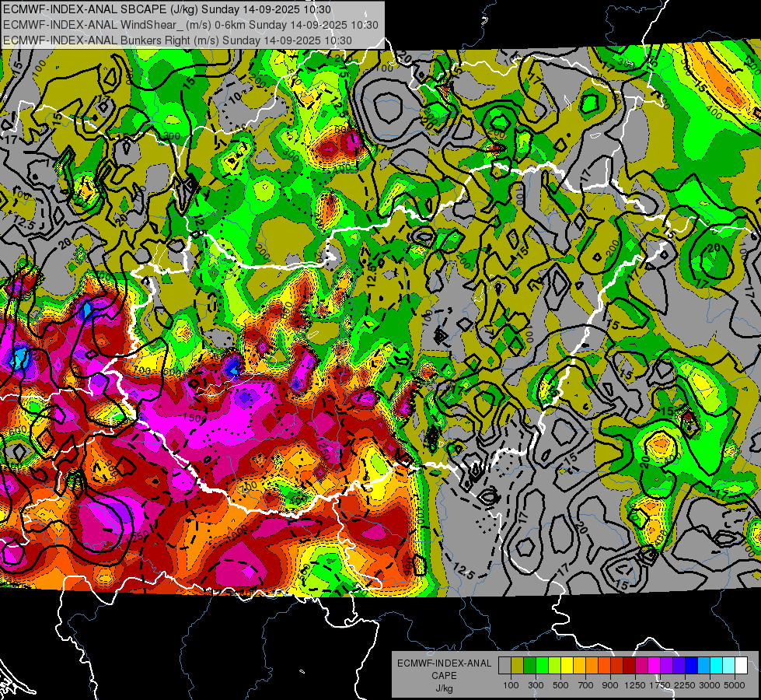Viewport: 761px width, 700px height.
Task: Select the cyan legend swatch right of 3000
Action: pos(717,666)
